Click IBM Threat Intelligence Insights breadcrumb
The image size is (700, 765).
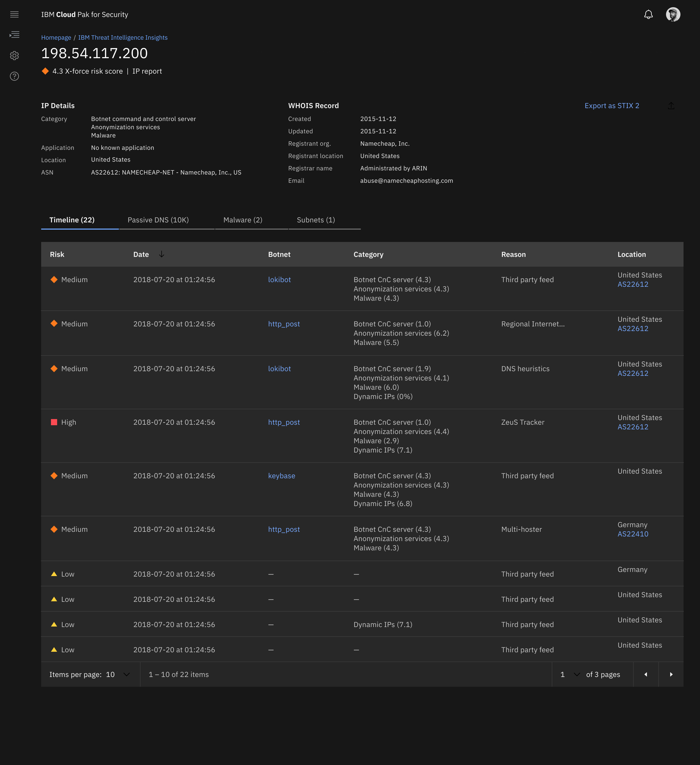[123, 38]
